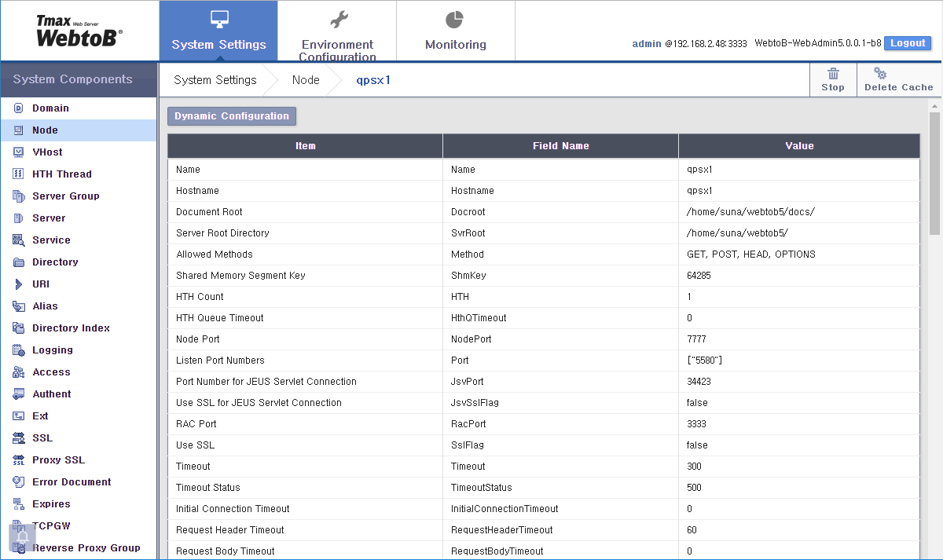Click the Logout button

908,43
